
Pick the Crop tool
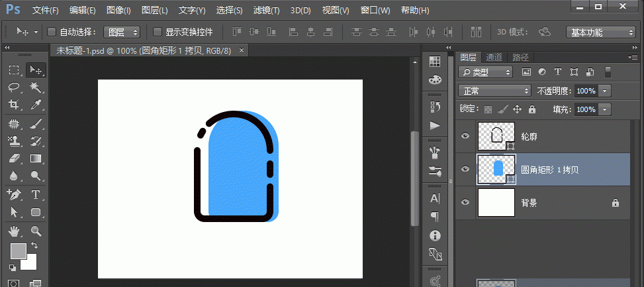(x=14, y=105)
